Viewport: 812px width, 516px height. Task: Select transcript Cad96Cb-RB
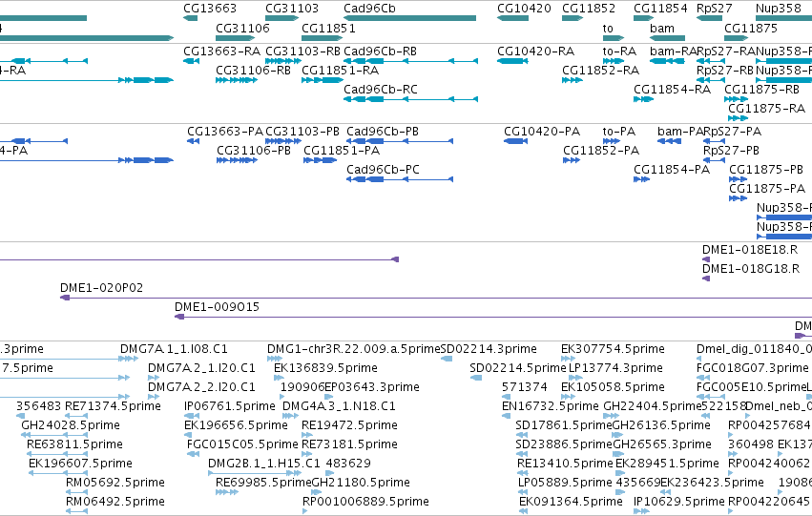[380, 52]
